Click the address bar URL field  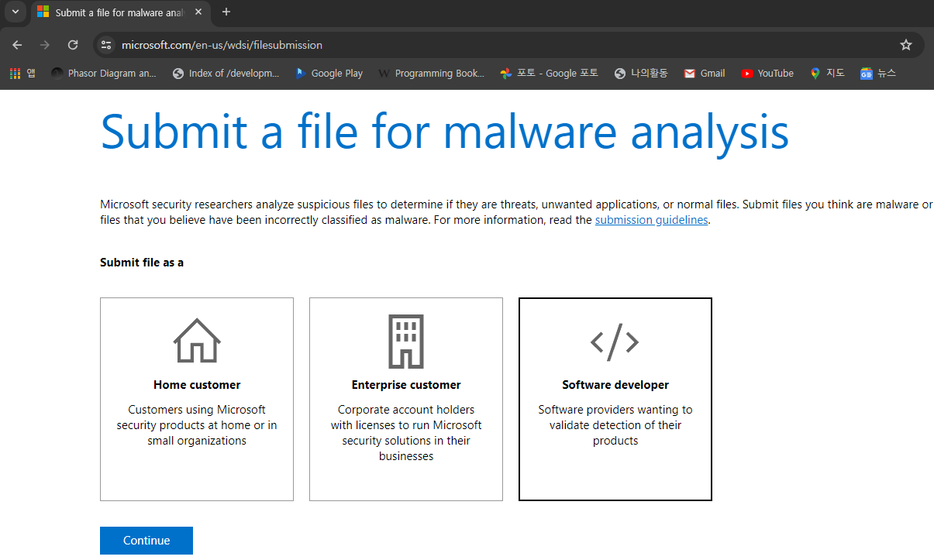pos(508,45)
